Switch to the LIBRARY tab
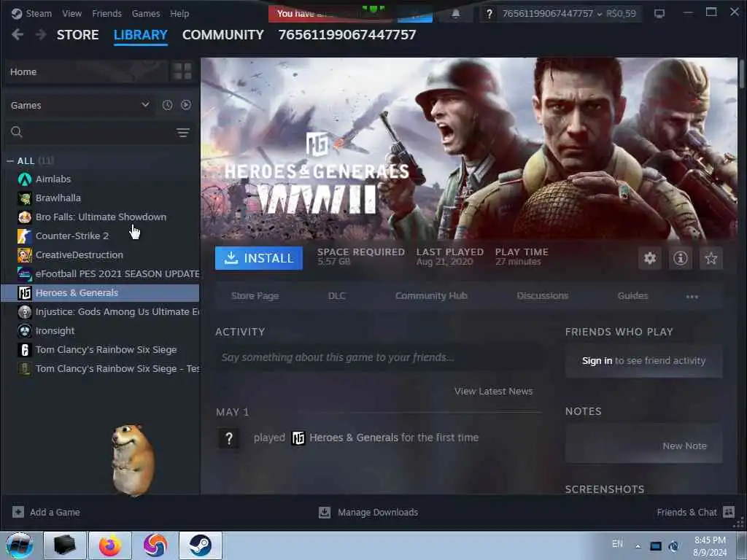Screen dimensions: 747x560 [141, 35]
